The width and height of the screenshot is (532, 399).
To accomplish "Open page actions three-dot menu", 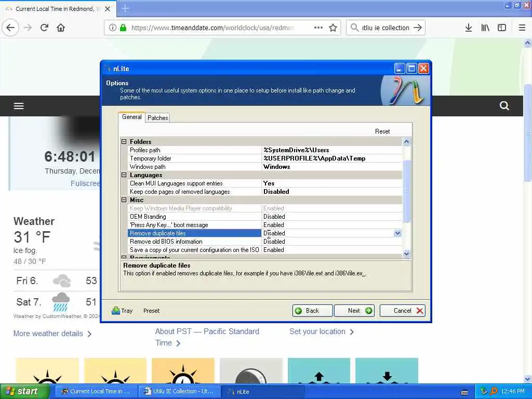I will tap(318, 28).
